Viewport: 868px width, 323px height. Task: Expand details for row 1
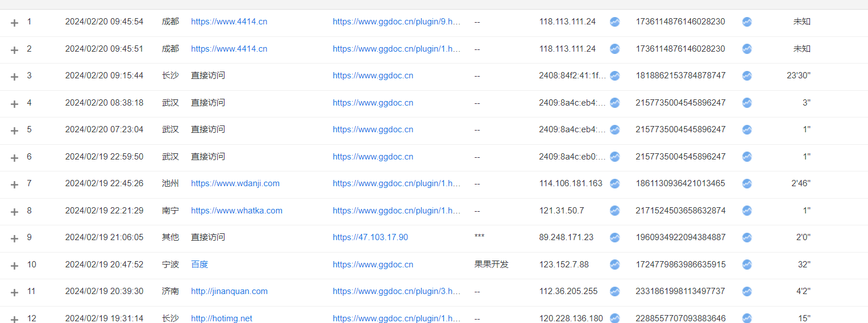[15, 23]
